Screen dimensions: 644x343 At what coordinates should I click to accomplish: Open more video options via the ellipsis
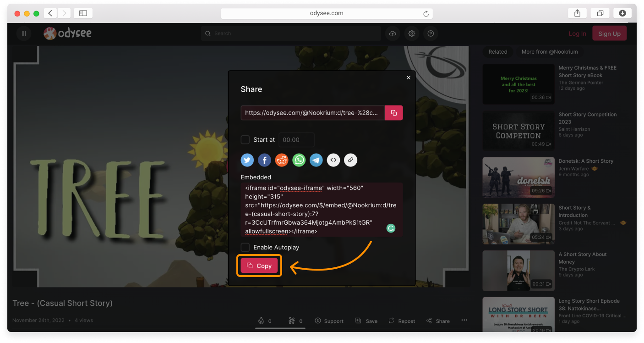pyautogui.click(x=464, y=321)
